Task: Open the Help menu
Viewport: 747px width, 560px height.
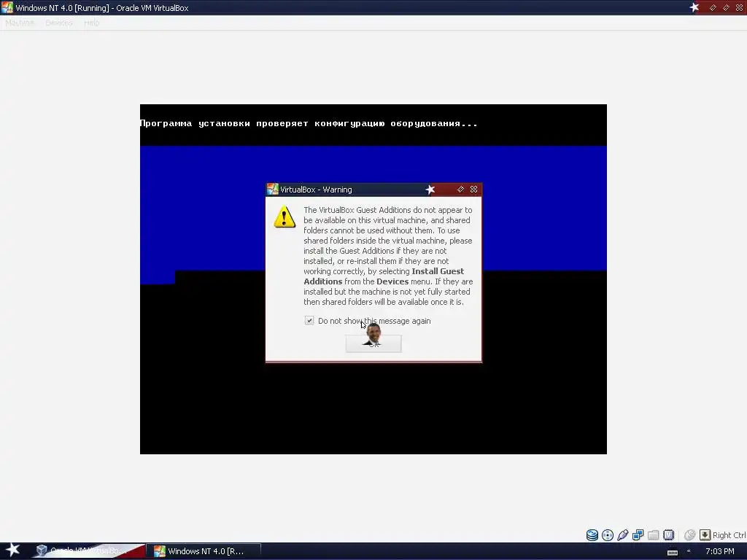Action: tap(91, 23)
